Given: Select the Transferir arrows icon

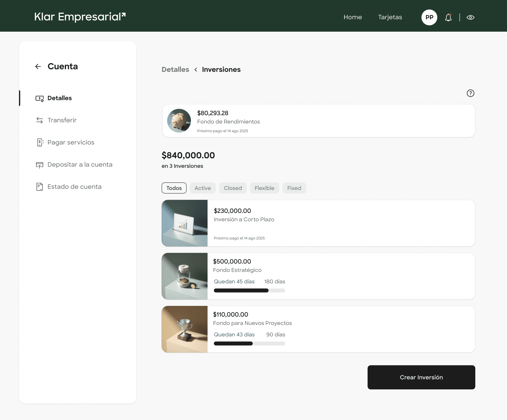Looking at the screenshot, I should click(40, 120).
